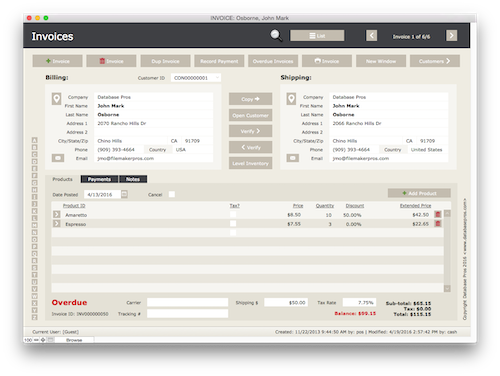
Task: Click the product list scrollbar down arrow
Action: (x=447, y=288)
